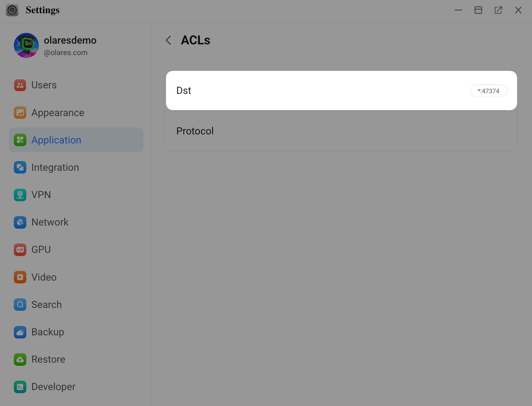Click the Network icon in sidebar
532x406 pixels.
(20, 222)
